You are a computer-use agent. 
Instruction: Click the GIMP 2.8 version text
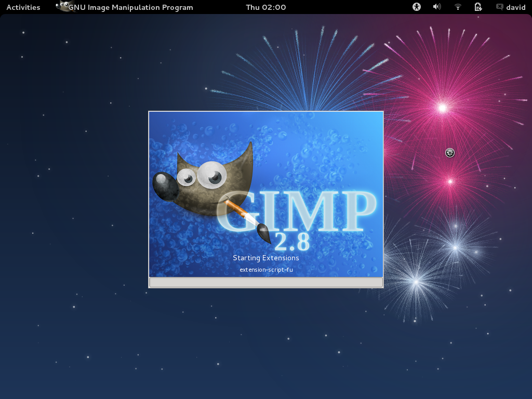click(x=292, y=241)
